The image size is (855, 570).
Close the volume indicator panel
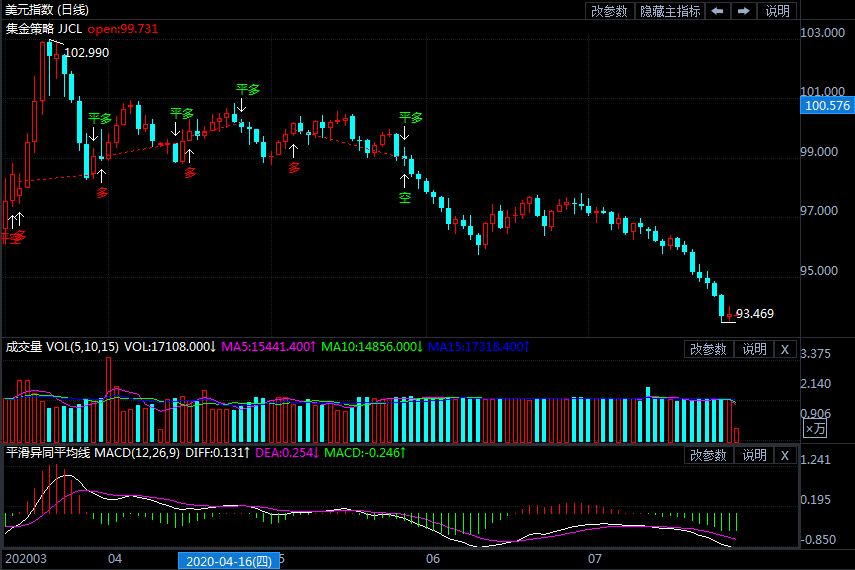pos(785,349)
